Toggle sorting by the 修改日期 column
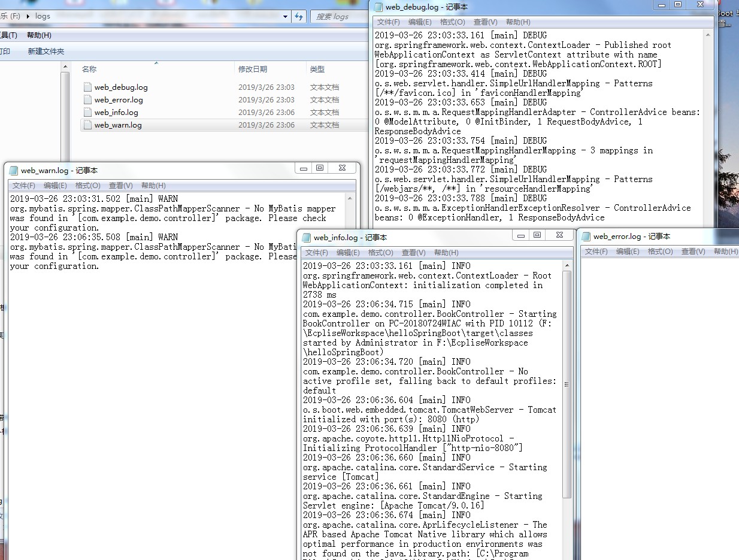This screenshot has width=739, height=560. (252, 69)
